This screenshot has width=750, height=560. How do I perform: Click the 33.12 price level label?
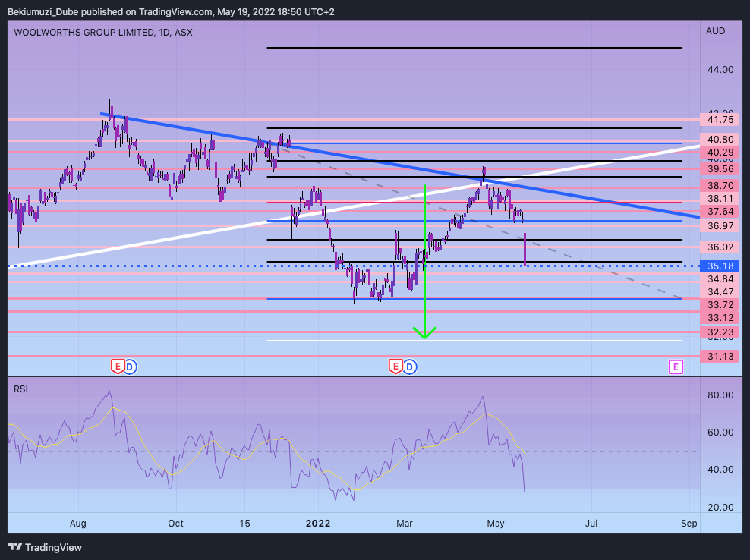[x=720, y=317]
